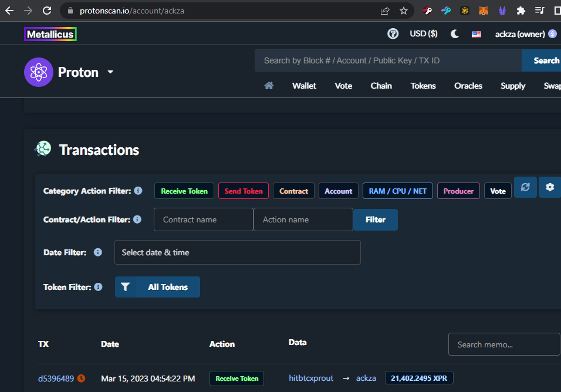Open the Vote navigation item
The height and width of the screenshot is (392, 561).
343,86
